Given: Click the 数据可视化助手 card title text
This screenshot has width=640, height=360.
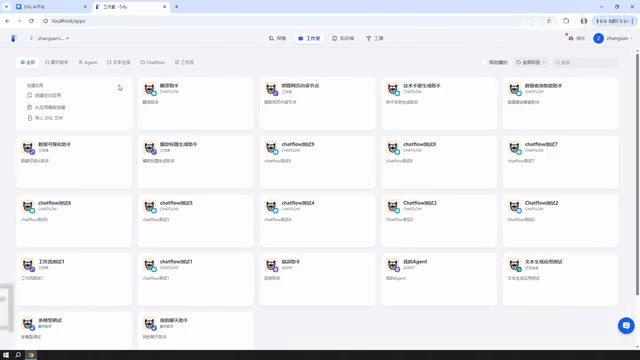Looking at the screenshot, I should (54, 144).
